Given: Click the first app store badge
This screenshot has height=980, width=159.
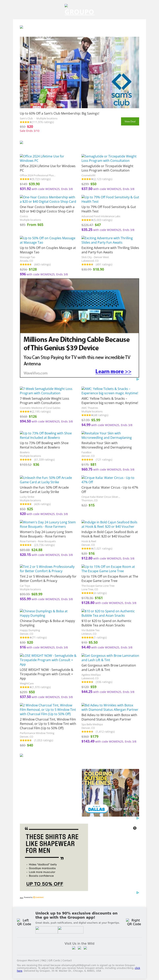Looking at the screenshot, I should pos(46,930).
